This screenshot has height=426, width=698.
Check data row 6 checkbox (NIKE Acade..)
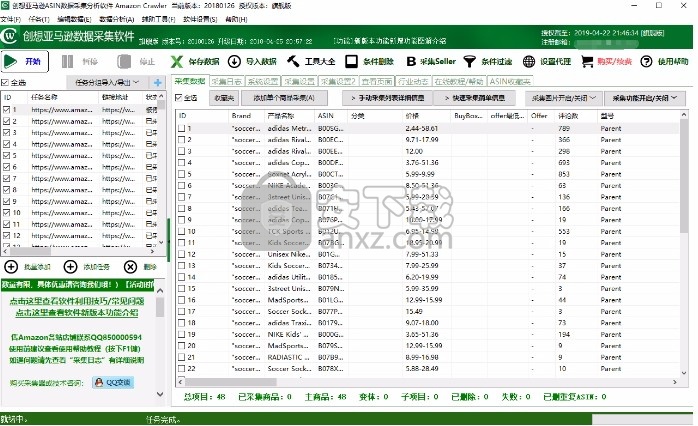182,186
